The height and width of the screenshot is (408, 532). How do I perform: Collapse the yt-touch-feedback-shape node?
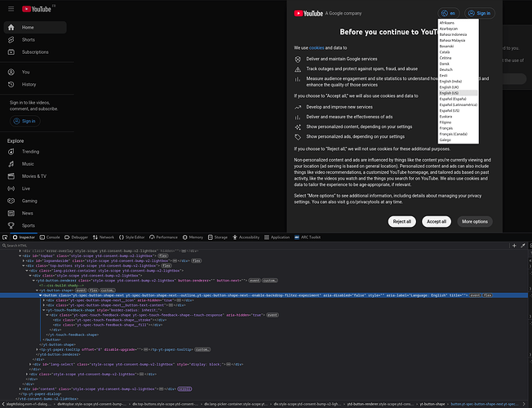(44, 310)
